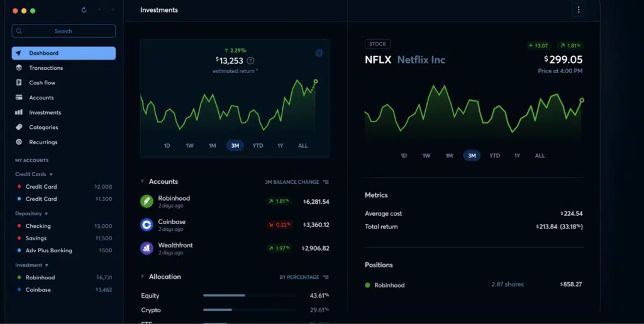Select YTD range on Netflix chart
This screenshot has width=644, height=324.
click(x=494, y=155)
